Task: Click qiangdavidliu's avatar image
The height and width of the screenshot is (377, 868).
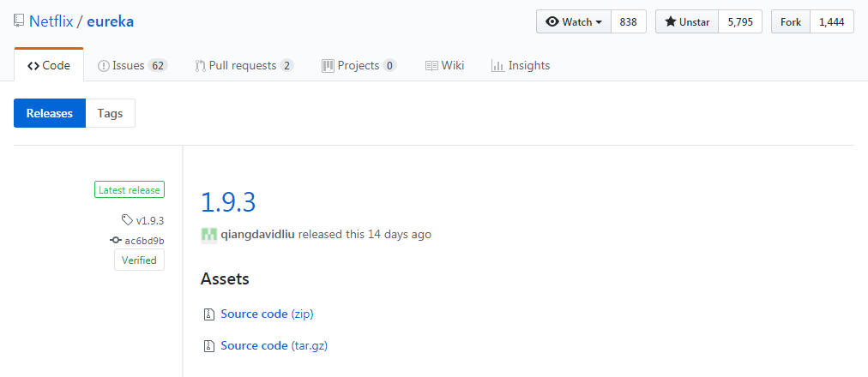Action: [208, 235]
